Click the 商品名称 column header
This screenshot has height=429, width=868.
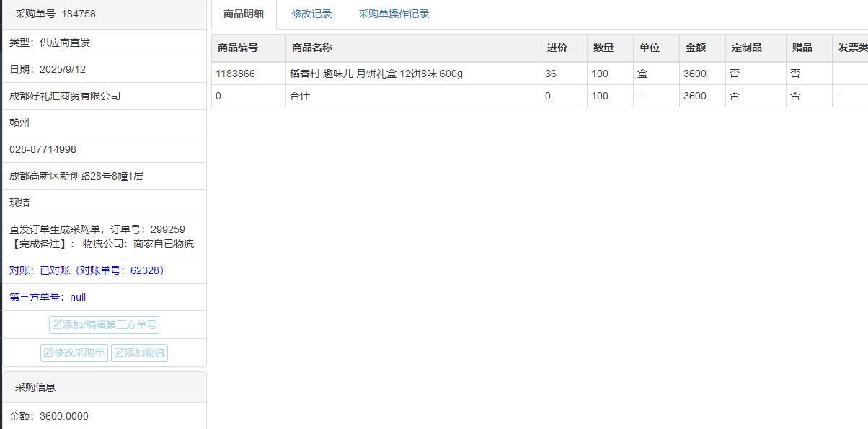[x=312, y=48]
